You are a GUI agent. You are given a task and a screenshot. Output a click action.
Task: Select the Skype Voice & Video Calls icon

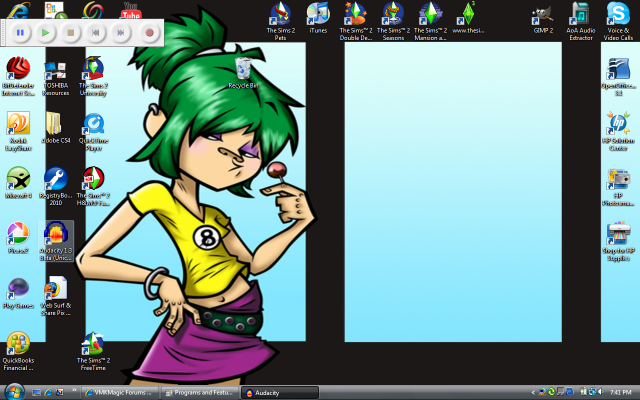coord(617,14)
